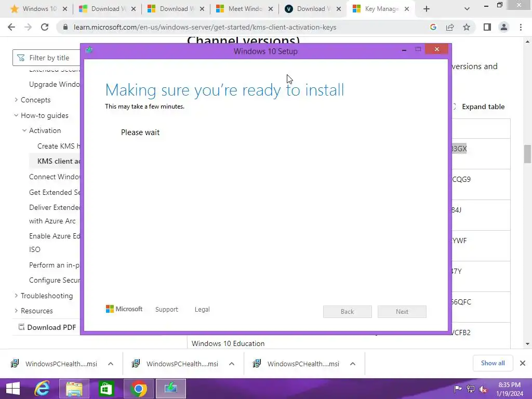
Task: Click the Google icon in address bar
Action: (433, 27)
